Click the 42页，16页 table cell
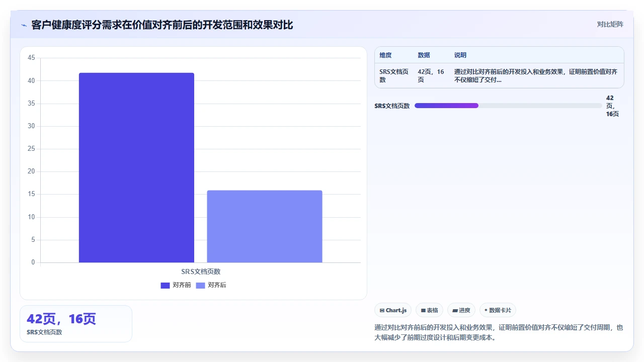Image resolution: width=644 pixels, height=362 pixels. pyautogui.click(x=431, y=76)
